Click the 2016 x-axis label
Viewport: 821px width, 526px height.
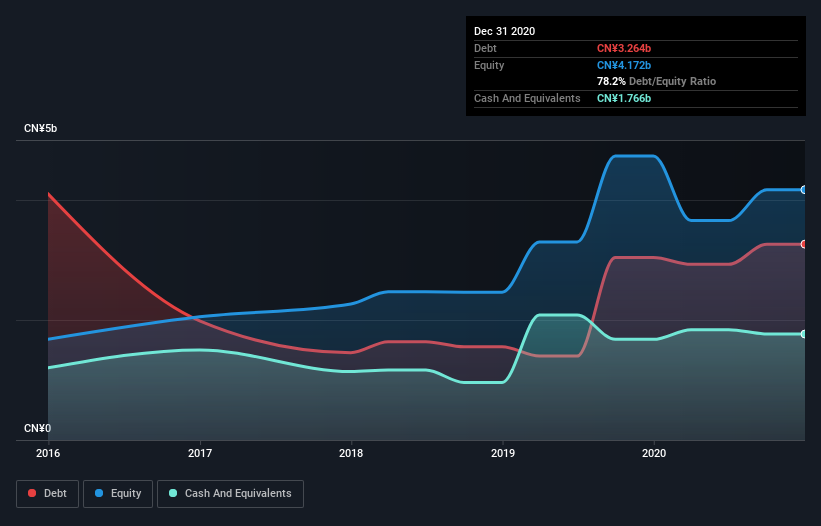click(x=48, y=453)
